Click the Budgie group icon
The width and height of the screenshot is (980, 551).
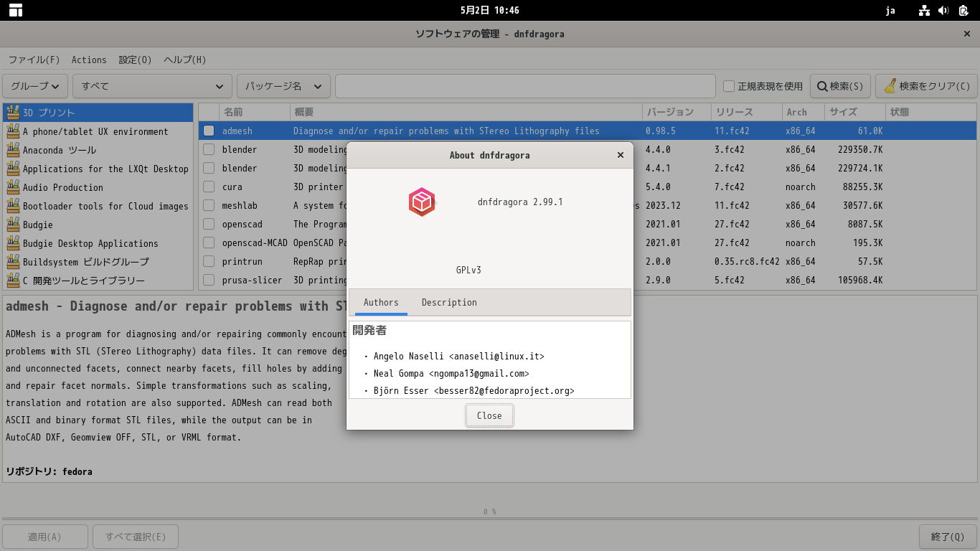12,224
